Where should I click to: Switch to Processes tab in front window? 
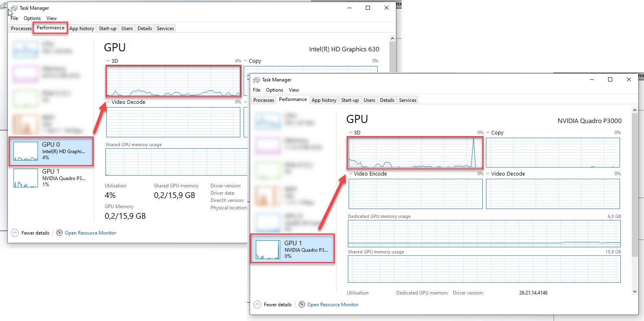pyautogui.click(x=264, y=100)
